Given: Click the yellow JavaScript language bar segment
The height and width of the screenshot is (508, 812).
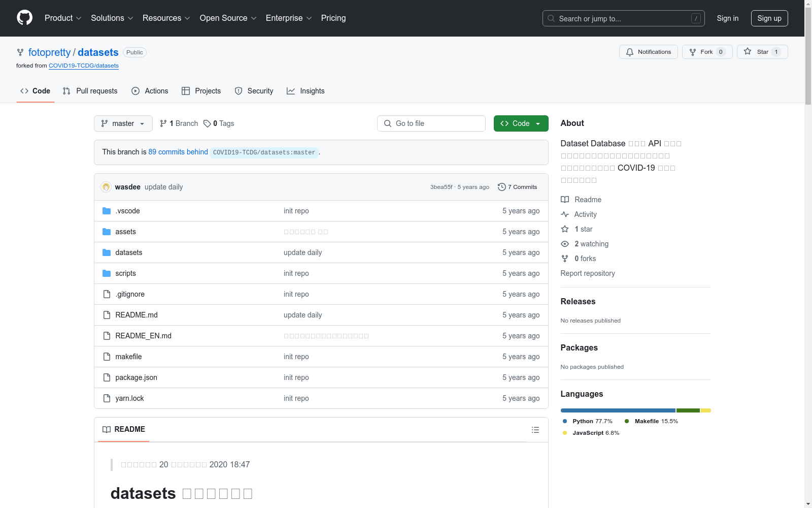Looking at the screenshot, I should [706, 410].
